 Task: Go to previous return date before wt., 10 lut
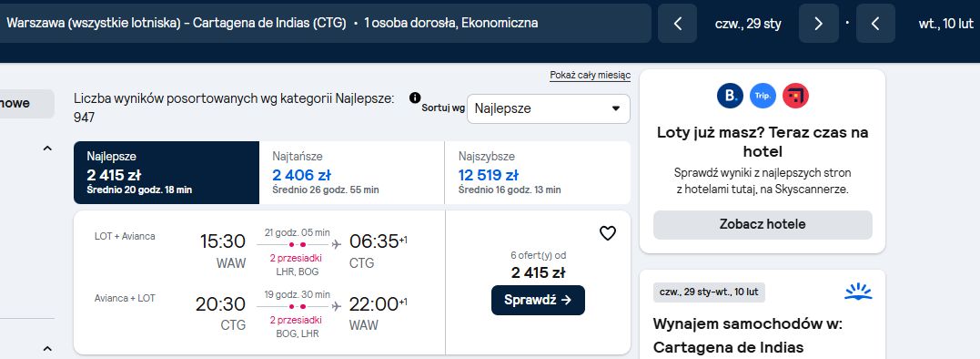point(875,24)
